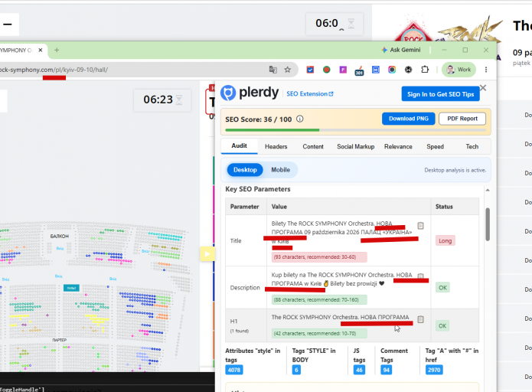Copy the Title value
This screenshot has height=392, width=532.
point(420,226)
